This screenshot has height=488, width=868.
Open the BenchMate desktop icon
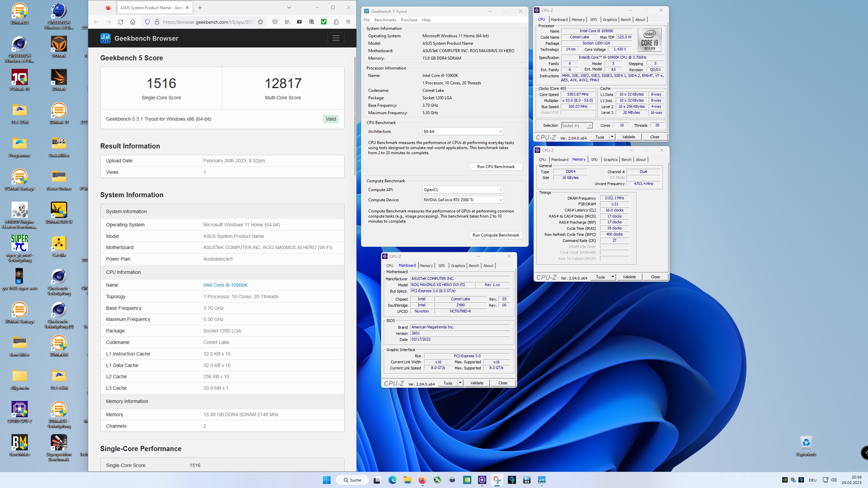click(x=20, y=445)
